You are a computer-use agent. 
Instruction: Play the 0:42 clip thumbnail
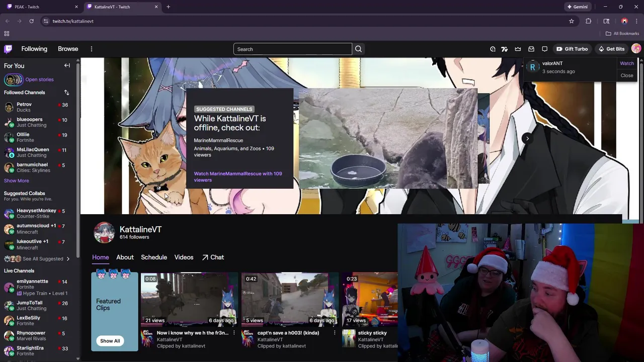(290, 299)
